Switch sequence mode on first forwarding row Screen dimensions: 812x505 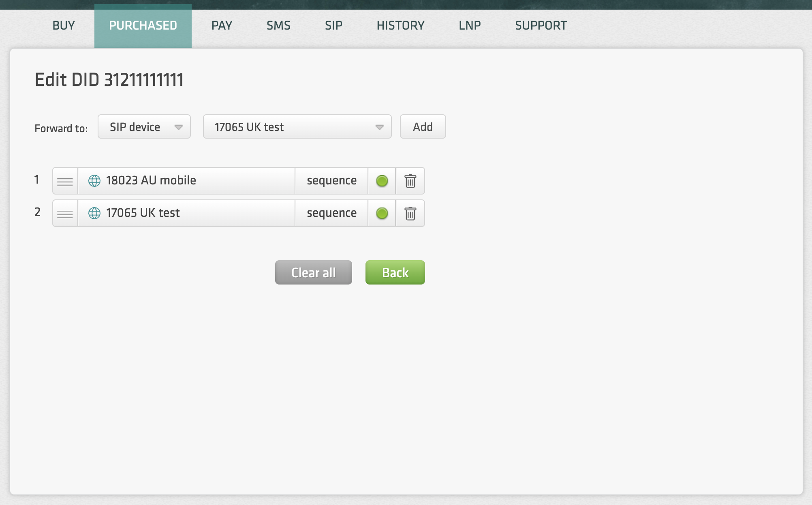[x=331, y=181]
